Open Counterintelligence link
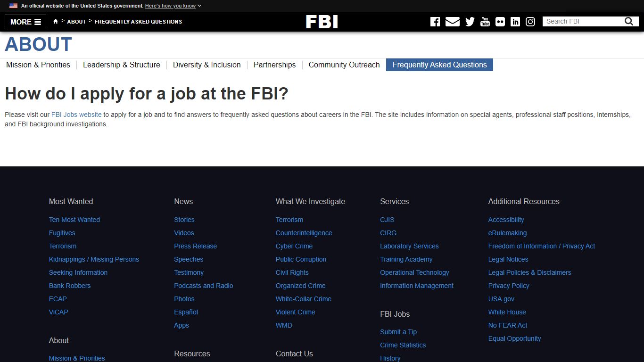The height and width of the screenshot is (362, 644). click(x=304, y=233)
